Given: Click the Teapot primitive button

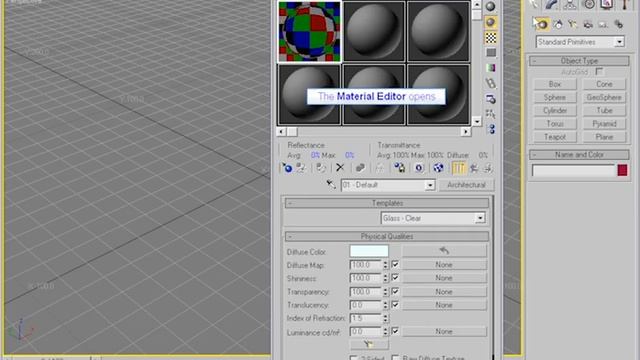Looking at the screenshot, I should click(555, 137).
